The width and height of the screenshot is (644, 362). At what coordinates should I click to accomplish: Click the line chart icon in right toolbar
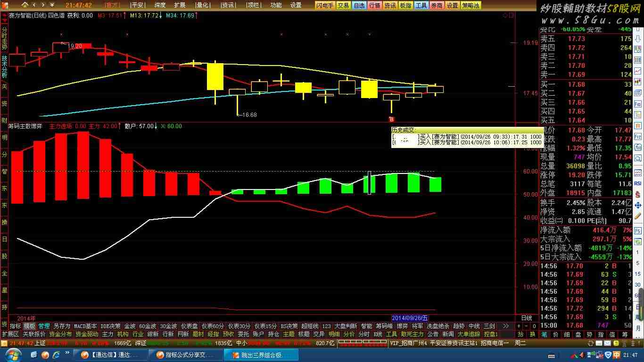coord(638,71)
